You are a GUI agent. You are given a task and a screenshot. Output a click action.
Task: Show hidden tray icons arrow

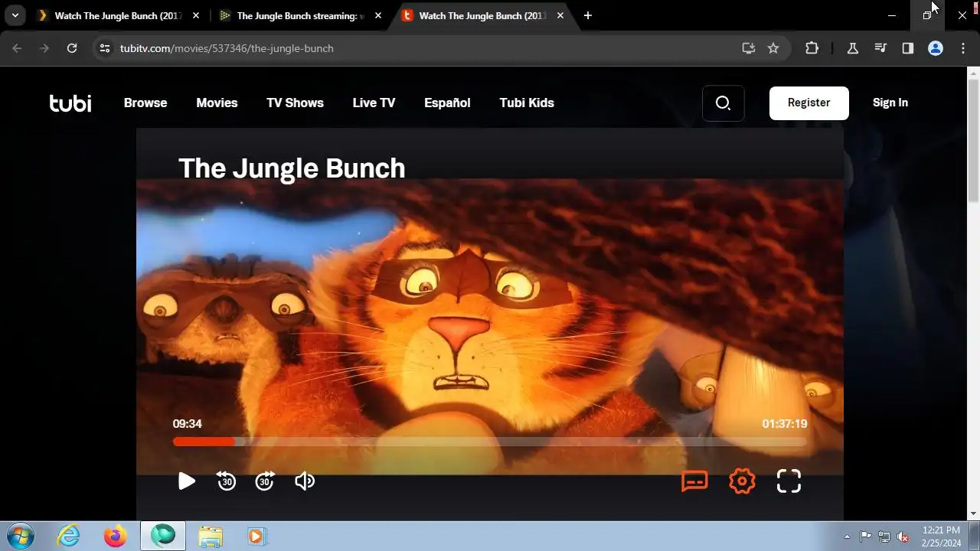coord(847,536)
